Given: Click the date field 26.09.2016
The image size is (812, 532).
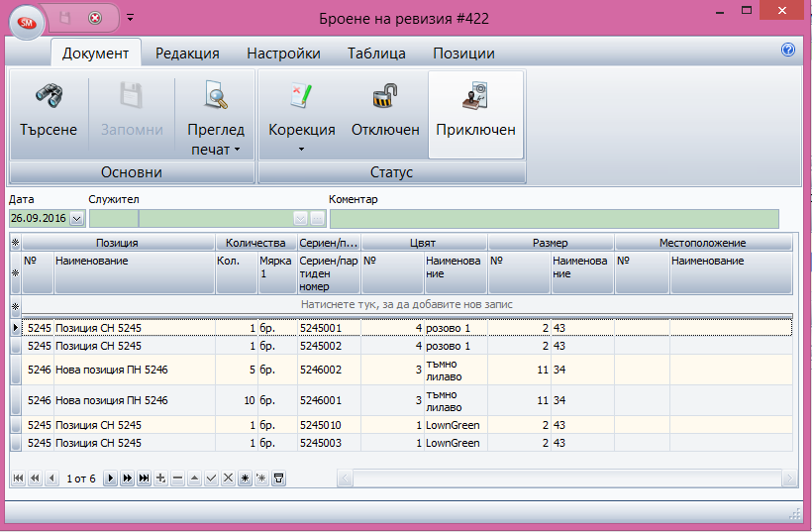Looking at the screenshot, I should (40, 219).
